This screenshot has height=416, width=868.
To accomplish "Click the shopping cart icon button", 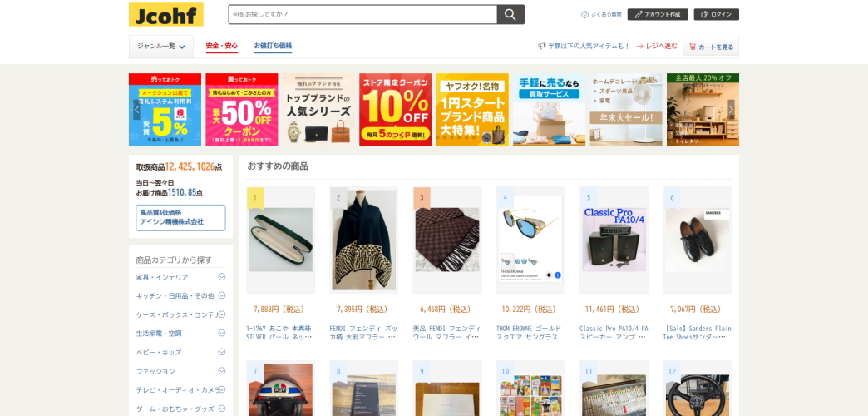I will 711,47.
